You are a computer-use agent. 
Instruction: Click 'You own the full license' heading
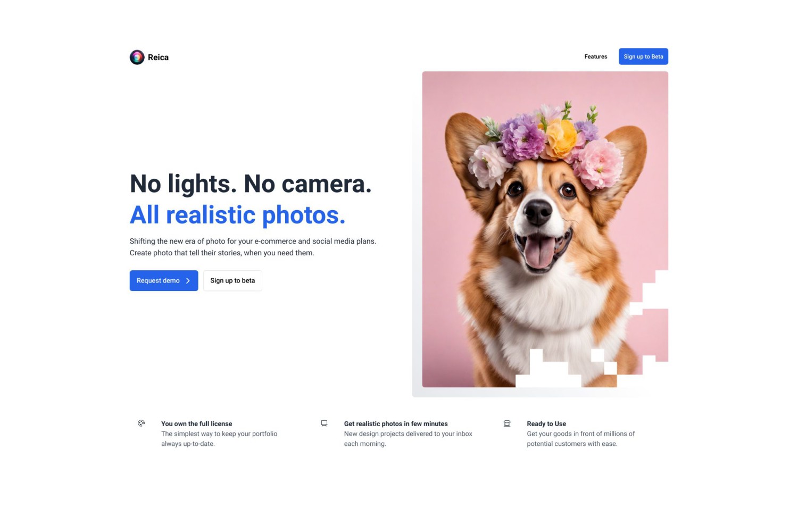[197, 424]
